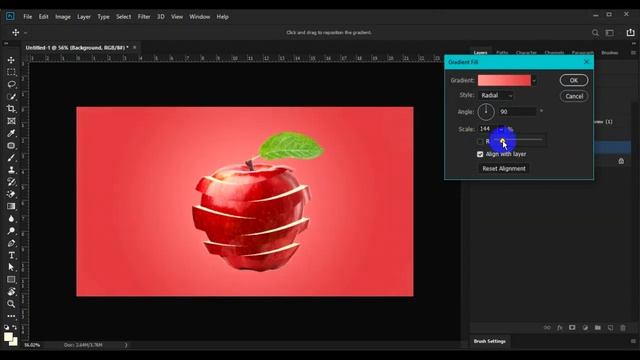Click the Create new group folder icon
The height and width of the screenshot is (360, 640).
598,328
